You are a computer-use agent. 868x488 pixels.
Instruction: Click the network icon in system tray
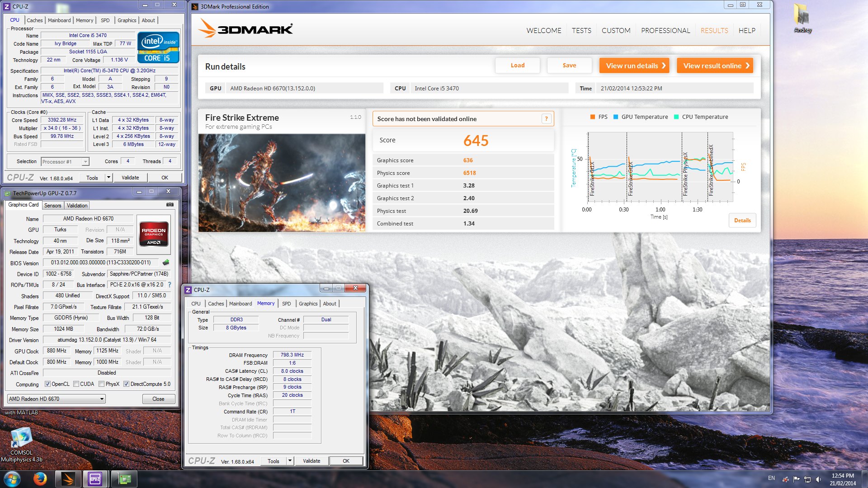click(807, 479)
